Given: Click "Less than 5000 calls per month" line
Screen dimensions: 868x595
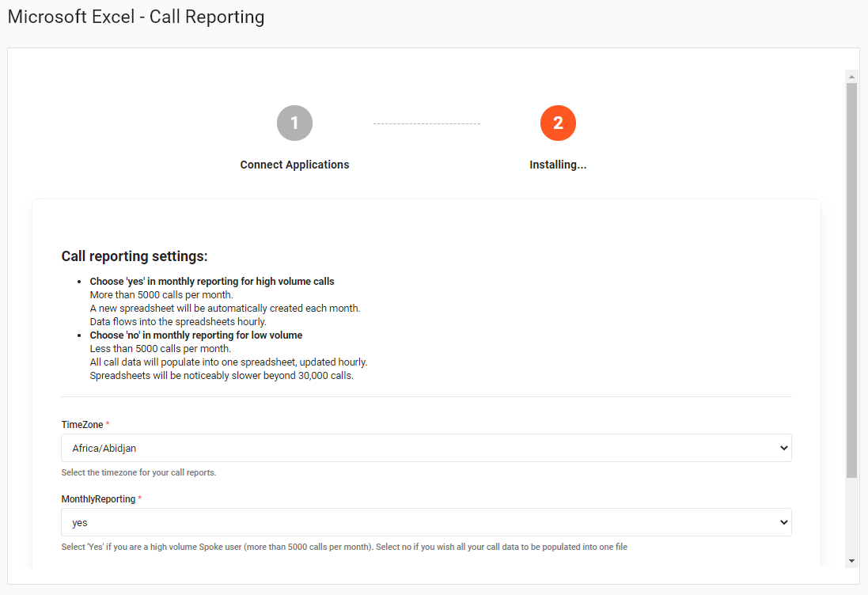Looking at the screenshot, I should [161, 349].
